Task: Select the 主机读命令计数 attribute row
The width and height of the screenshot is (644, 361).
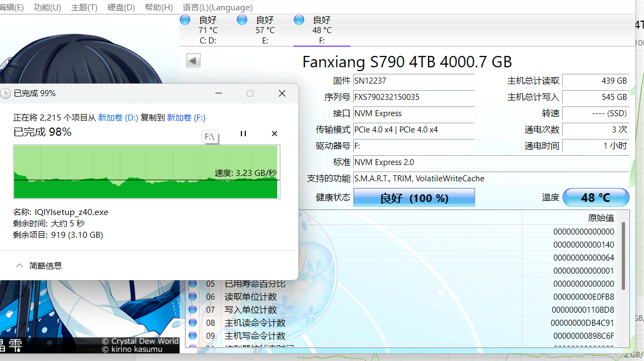Action: click(403, 323)
